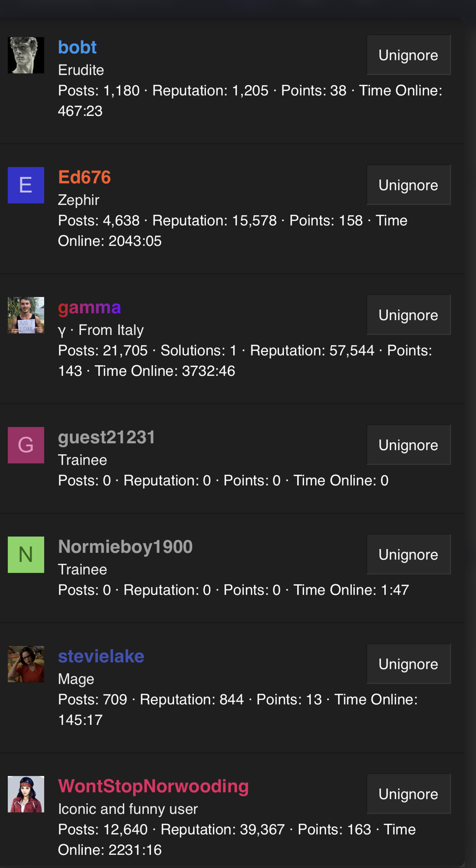Unignore user guest21231
This screenshot has height=868, width=476.
409,445
